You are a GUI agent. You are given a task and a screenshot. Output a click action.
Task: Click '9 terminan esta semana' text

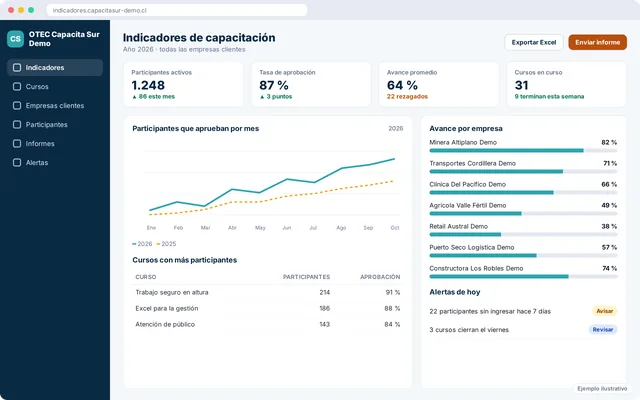pyautogui.click(x=549, y=97)
